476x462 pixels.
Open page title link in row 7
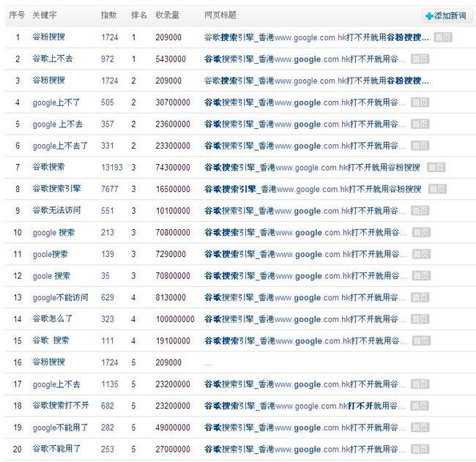point(312,167)
